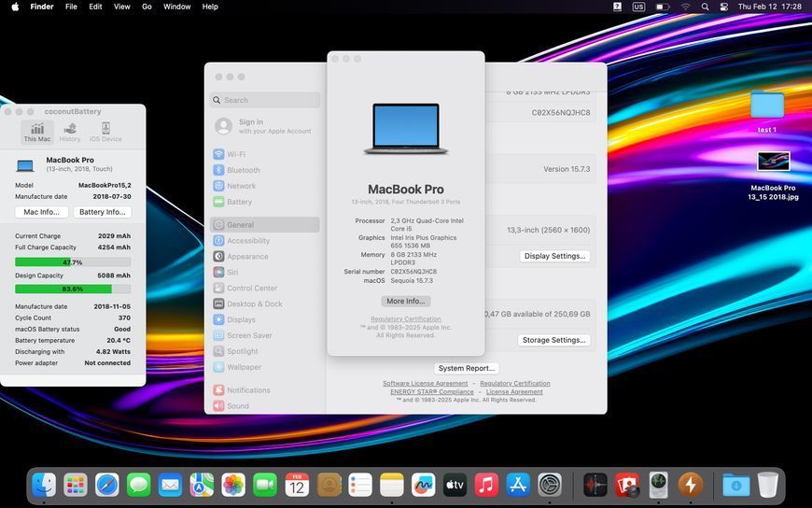Screen dimensions: 812x508
Task: Click the Storage Settings... button
Action: coord(553,340)
